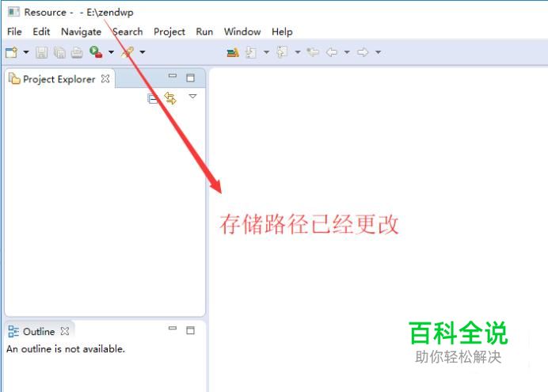
Task: Click the Resource window title icon
Action: [x=13, y=12]
